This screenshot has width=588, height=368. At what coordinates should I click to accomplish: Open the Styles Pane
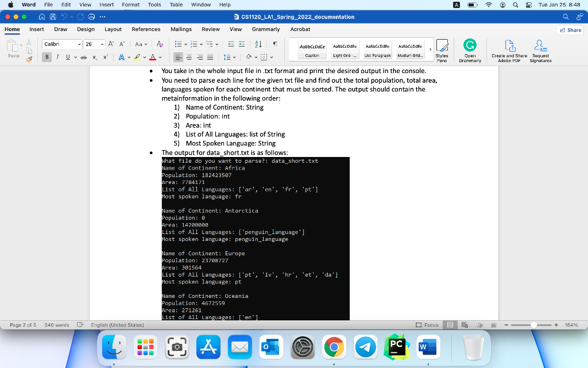(x=442, y=51)
